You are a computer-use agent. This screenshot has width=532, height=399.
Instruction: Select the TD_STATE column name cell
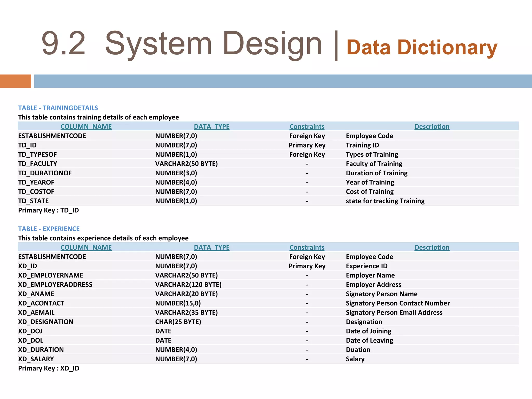point(34,201)
